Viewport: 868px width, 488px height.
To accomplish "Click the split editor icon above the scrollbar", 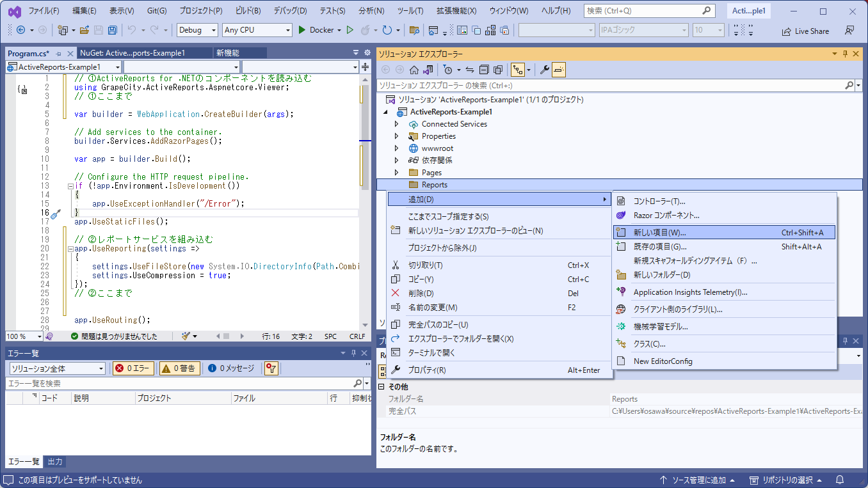I will 365,67.
